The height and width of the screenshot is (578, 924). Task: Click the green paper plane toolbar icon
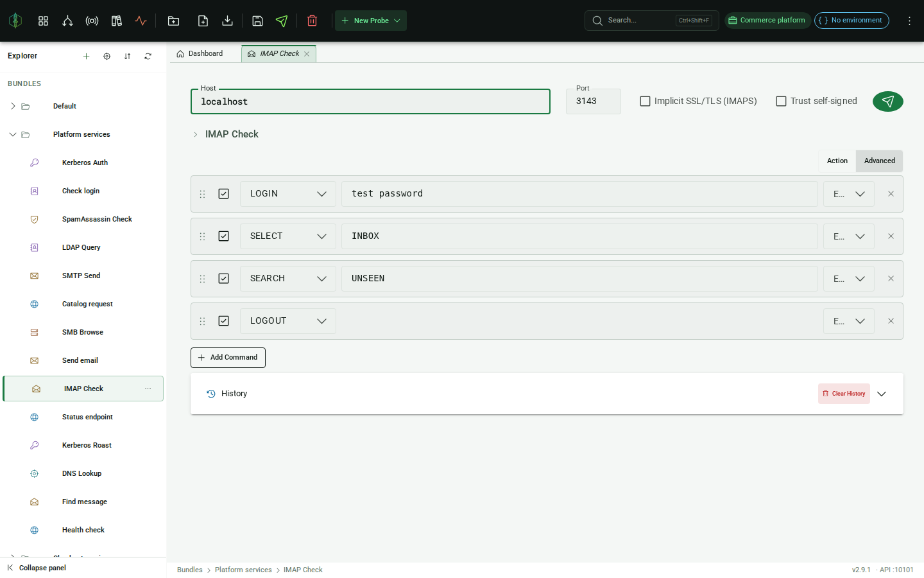[282, 21]
